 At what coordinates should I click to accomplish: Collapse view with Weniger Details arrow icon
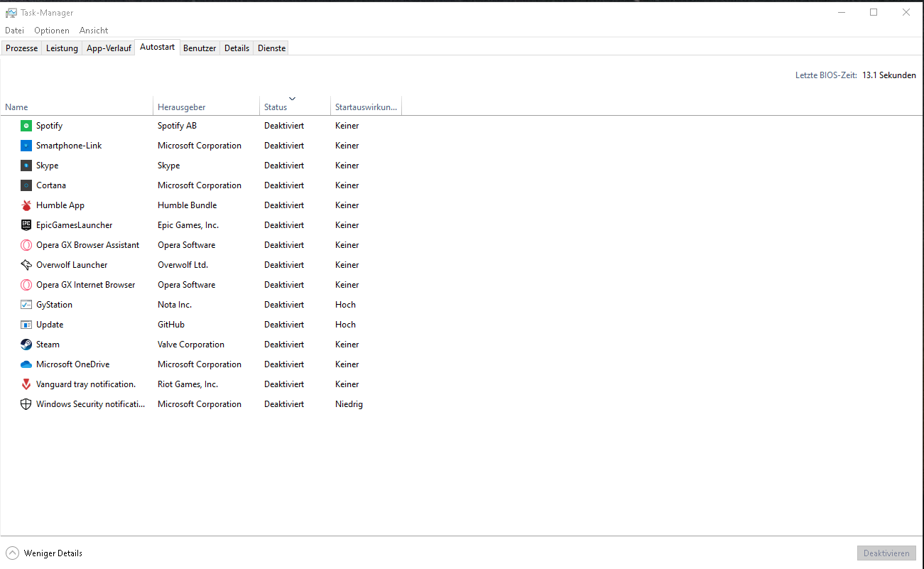click(x=13, y=553)
